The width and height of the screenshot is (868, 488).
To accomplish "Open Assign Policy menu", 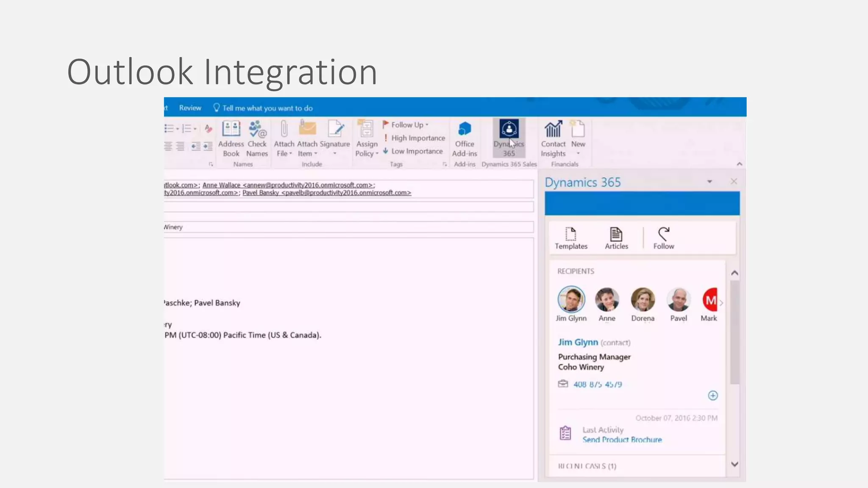I will point(367,139).
